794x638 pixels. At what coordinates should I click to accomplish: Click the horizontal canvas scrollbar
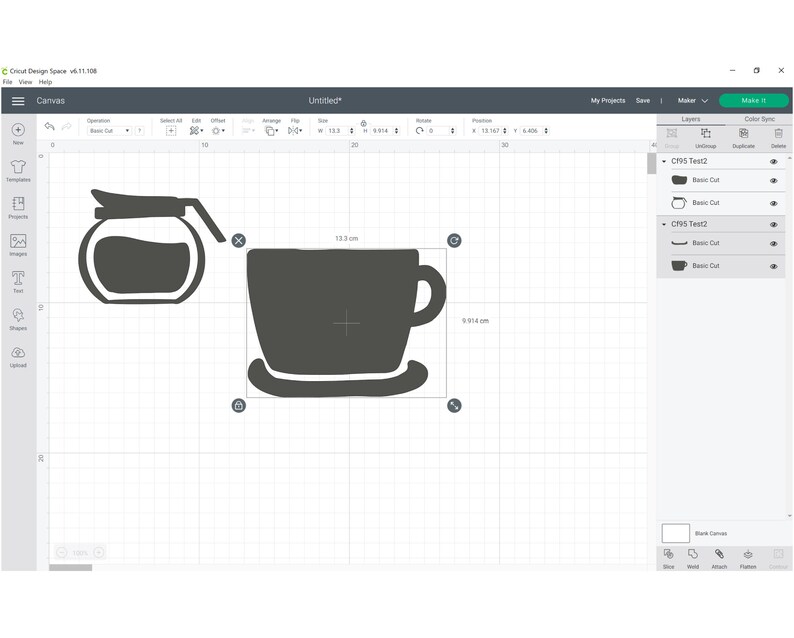coord(70,568)
